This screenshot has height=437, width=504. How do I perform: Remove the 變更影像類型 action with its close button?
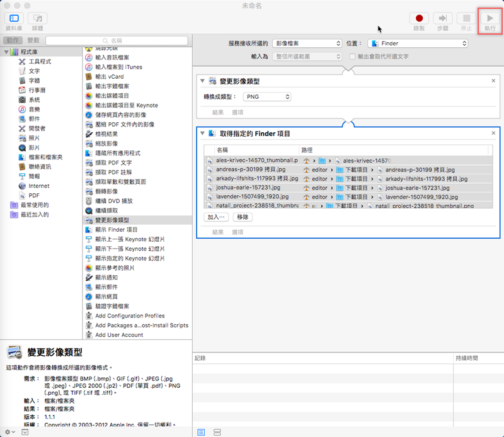tap(493, 81)
